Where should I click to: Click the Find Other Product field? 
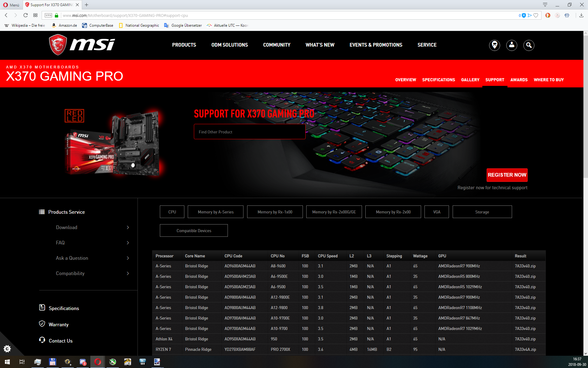click(249, 132)
